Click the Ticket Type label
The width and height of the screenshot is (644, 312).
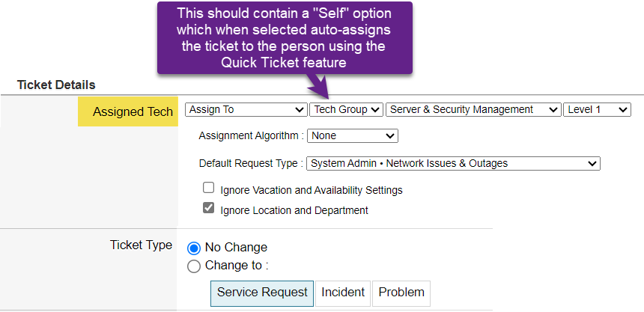click(141, 245)
